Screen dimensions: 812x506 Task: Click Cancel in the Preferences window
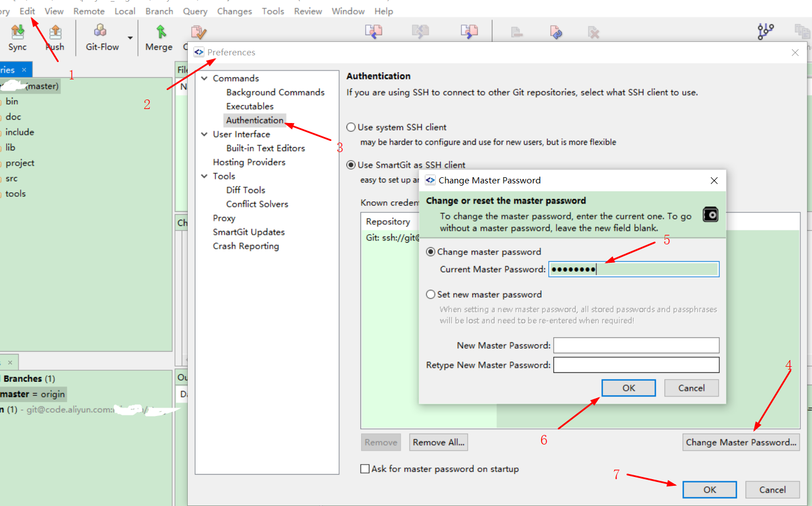[x=772, y=490]
